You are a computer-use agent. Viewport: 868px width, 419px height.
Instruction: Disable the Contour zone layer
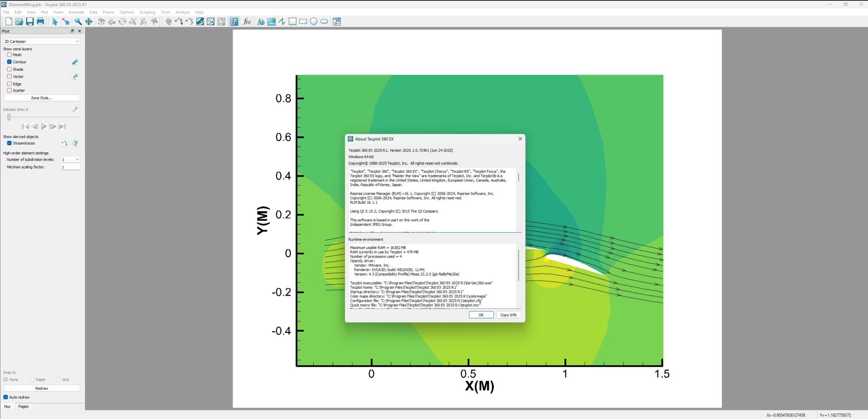point(9,62)
